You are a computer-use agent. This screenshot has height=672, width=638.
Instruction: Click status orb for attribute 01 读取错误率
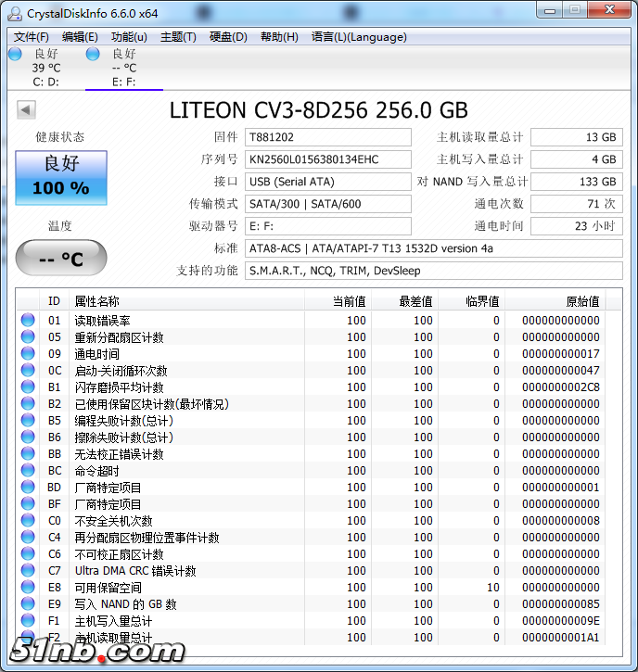(x=28, y=321)
